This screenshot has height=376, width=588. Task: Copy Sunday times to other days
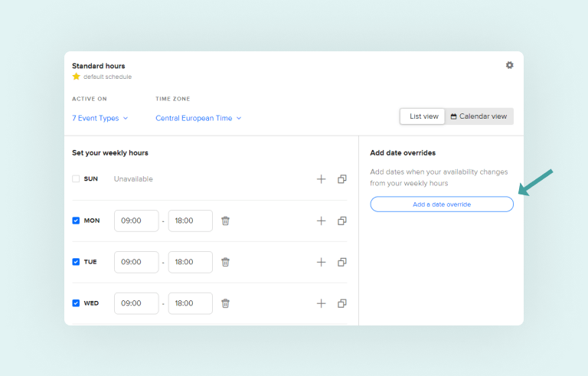pyautogui.click(x=342, y=179)
